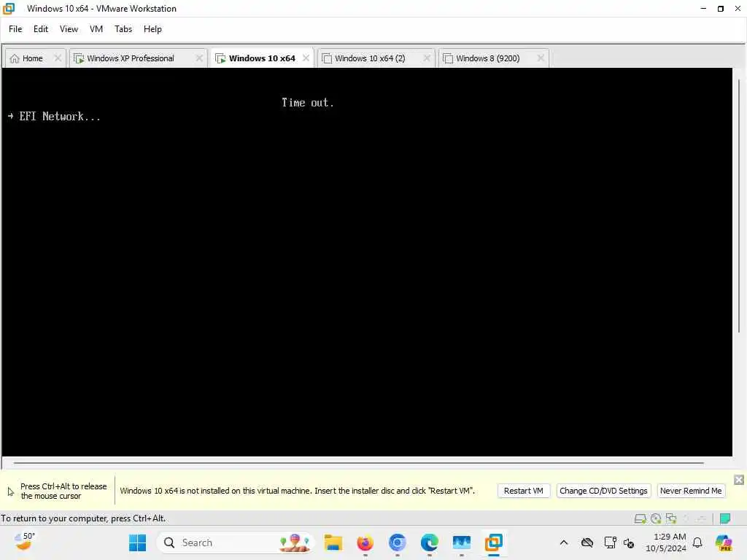The image size is (747, 560).
Task: Open the Tabs menu
Action: tap(123, 29)
